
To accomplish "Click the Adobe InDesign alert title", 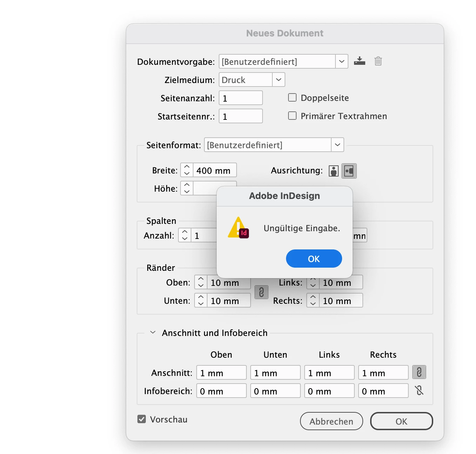I will [x=285, y=196].
